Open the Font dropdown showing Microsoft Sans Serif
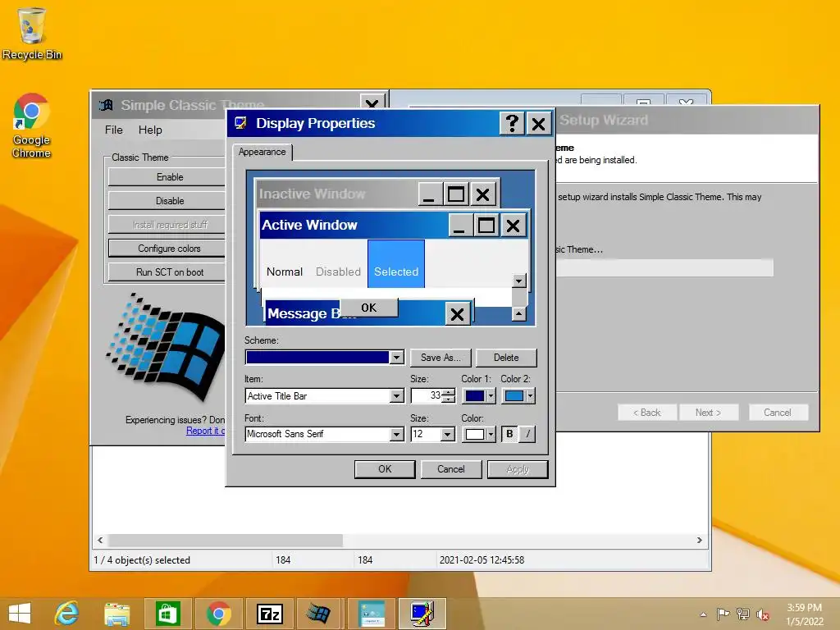Image resolution: width=840 pixels, height=630 pixels. point(396,434)
